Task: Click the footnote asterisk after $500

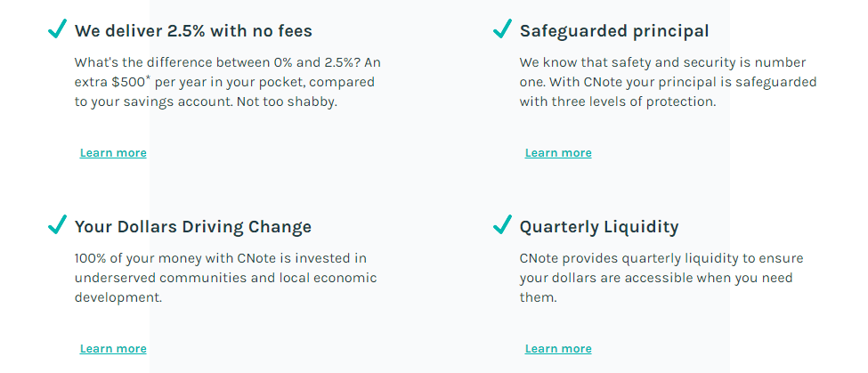Action: 149,78
